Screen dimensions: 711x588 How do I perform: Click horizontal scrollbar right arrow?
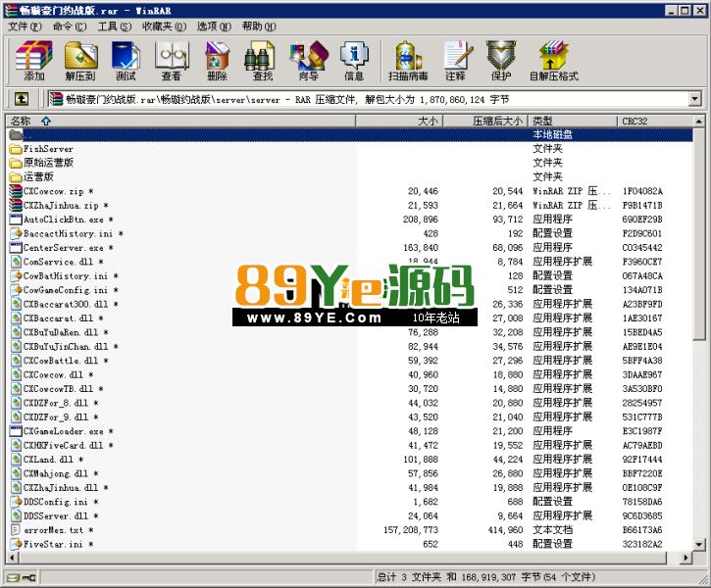pyautogui.click(x=686, y=558)
